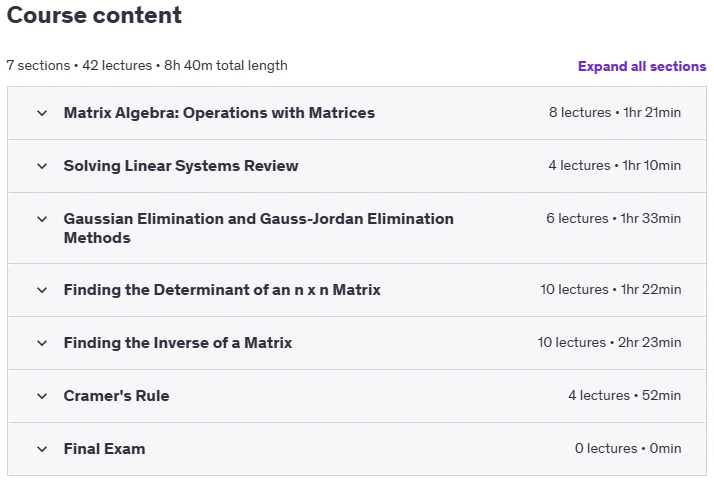Select the Final Exam section title

(x=104, y=449)
